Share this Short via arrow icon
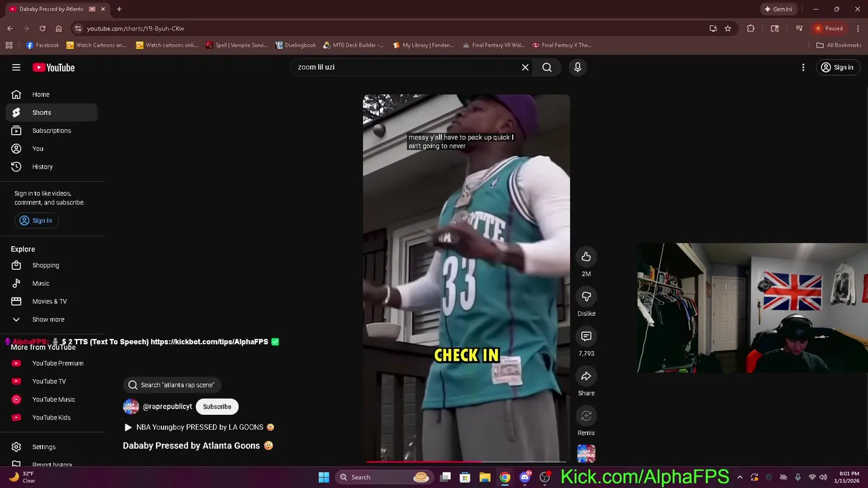 (586, 376)
